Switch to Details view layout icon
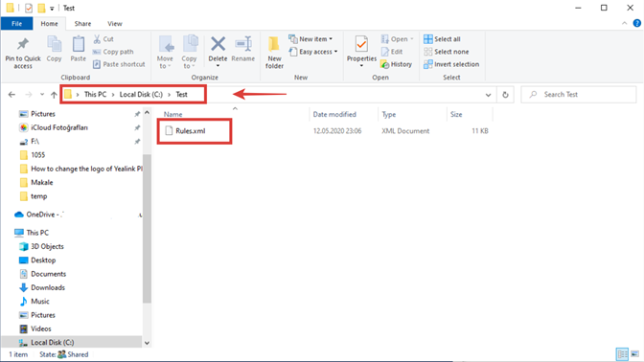 point(622,354)
